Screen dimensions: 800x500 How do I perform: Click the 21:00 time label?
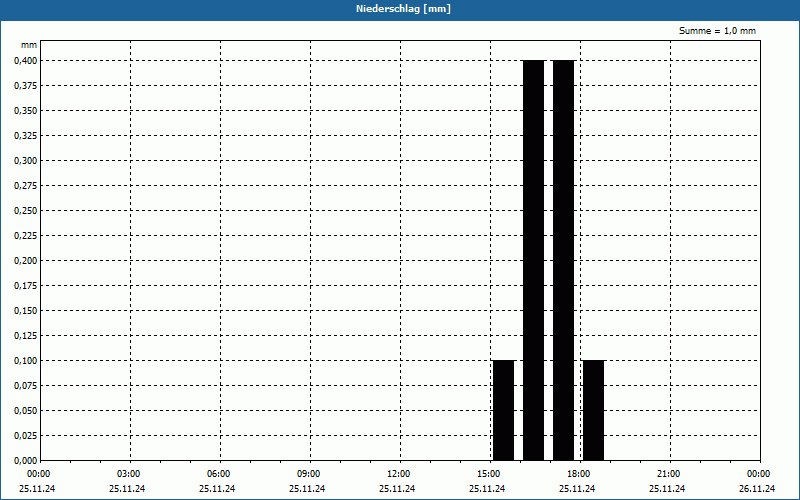tap(668, 474)
